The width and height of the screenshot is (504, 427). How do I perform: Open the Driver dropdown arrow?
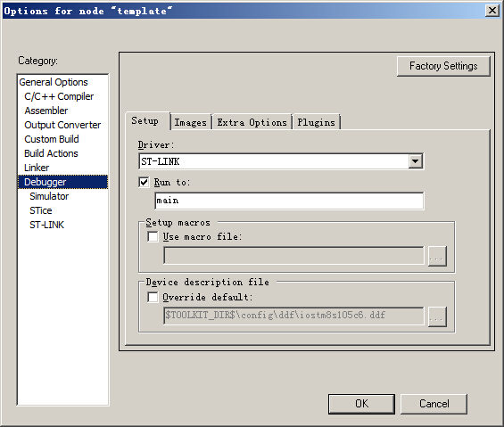(x=416, y=161)
